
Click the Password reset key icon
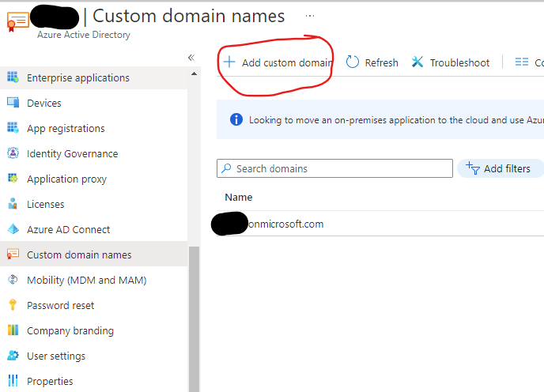click(13, 304)
